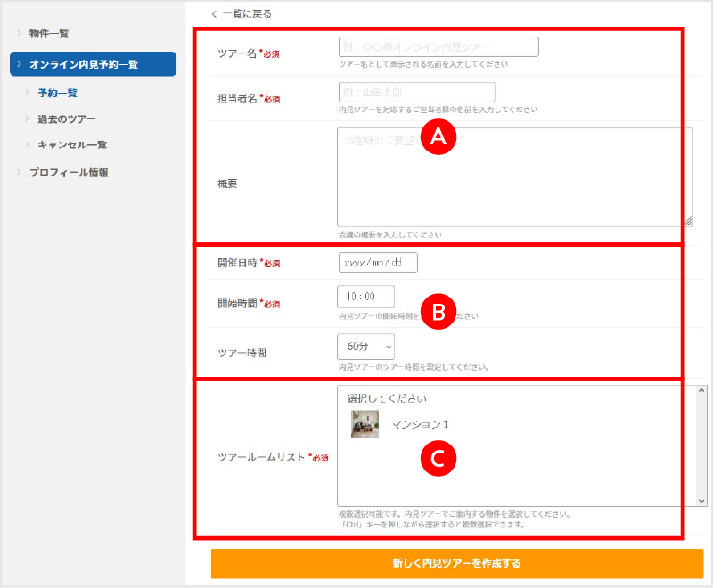Open the ツアー時間 60分 dropdown
This screenshot has height=588, width=713.
pyautogui.click(x=365, y=346)
